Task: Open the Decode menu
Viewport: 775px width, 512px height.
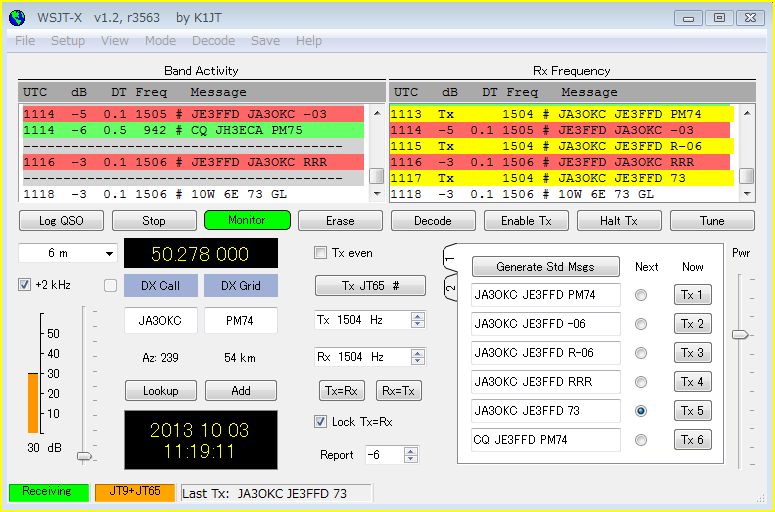Action: 213,41
